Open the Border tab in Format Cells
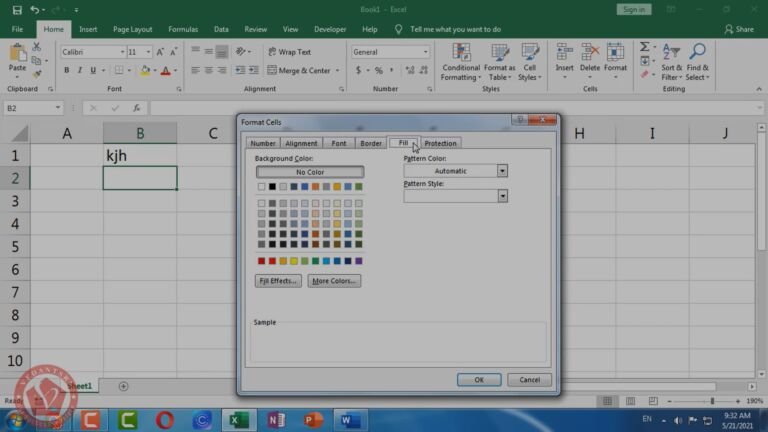 point(371,143)
